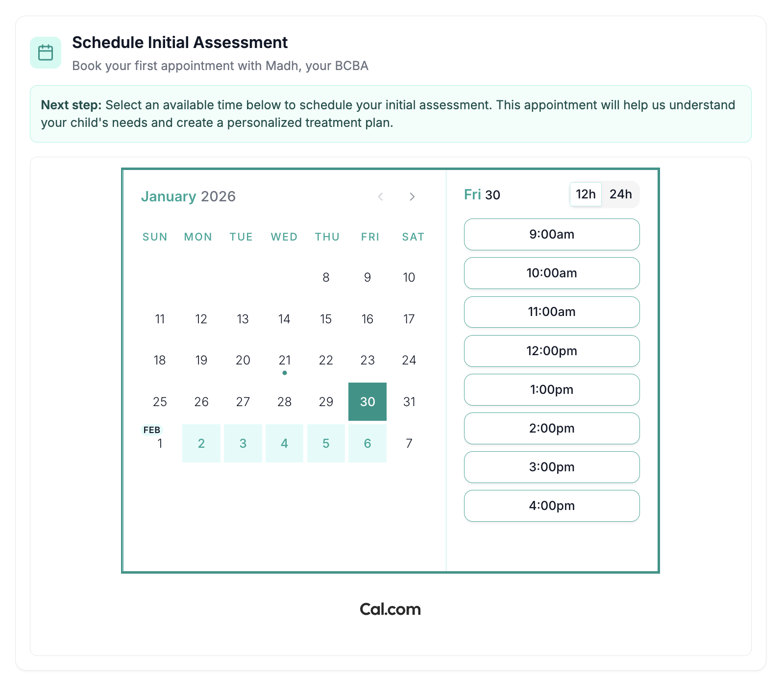
Task: Pick February 2 on the calendar
Action: tap(201, 443)
